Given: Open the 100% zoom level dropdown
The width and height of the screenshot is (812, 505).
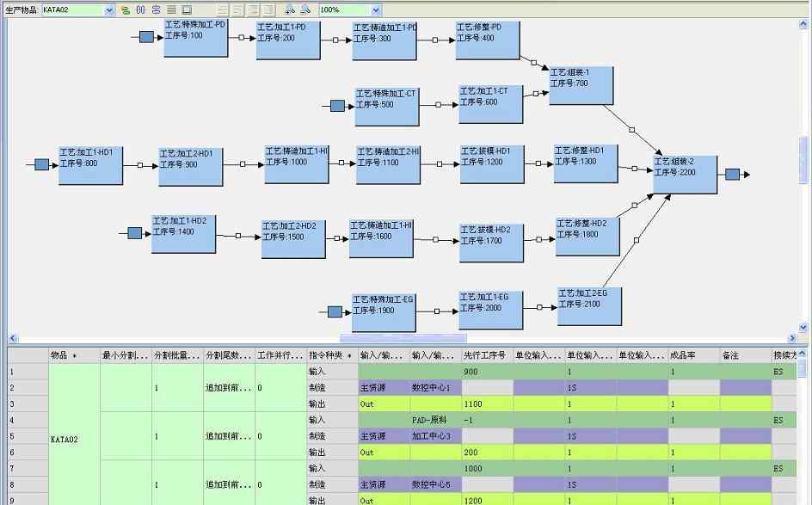Looking at the screenshot, I should coord(377,9).
